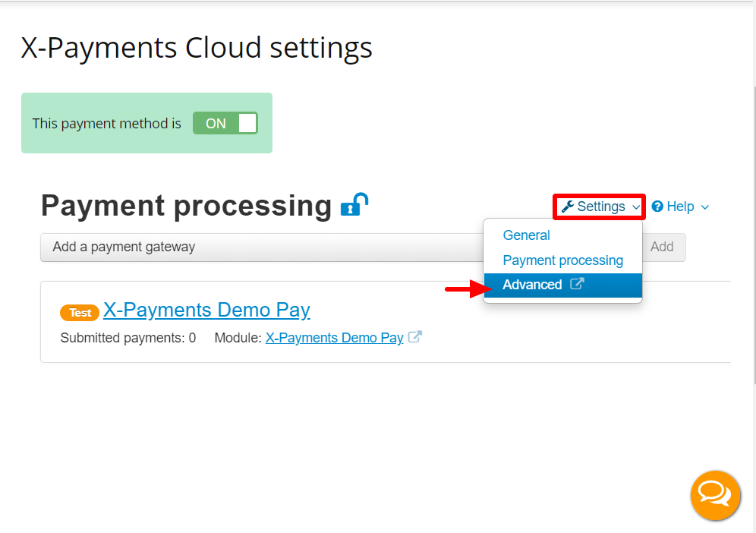Click the Help menu label
The height and width of the screenshot is (533, 756).
pyautogui.click(x=680, y=207)
